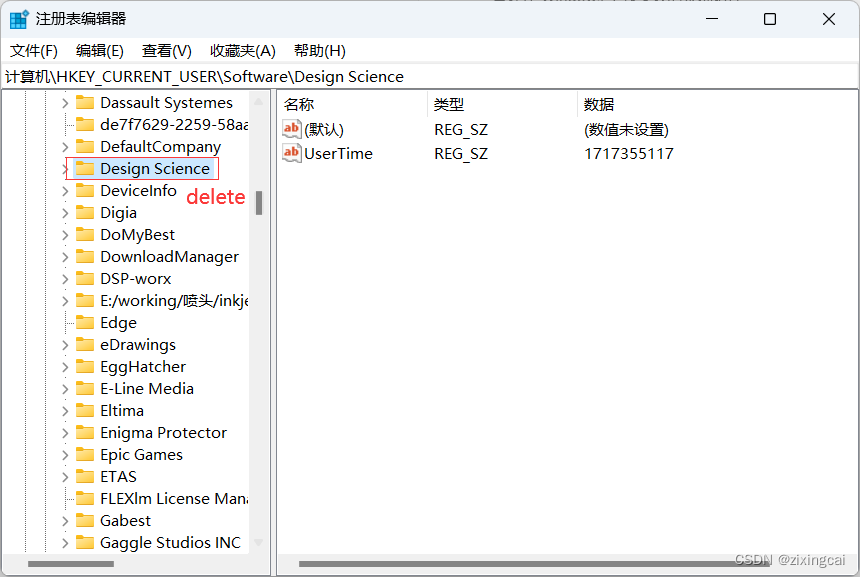
Task: Click the de7f7629-2259 folder icon
Action: (x=84, y=125)
